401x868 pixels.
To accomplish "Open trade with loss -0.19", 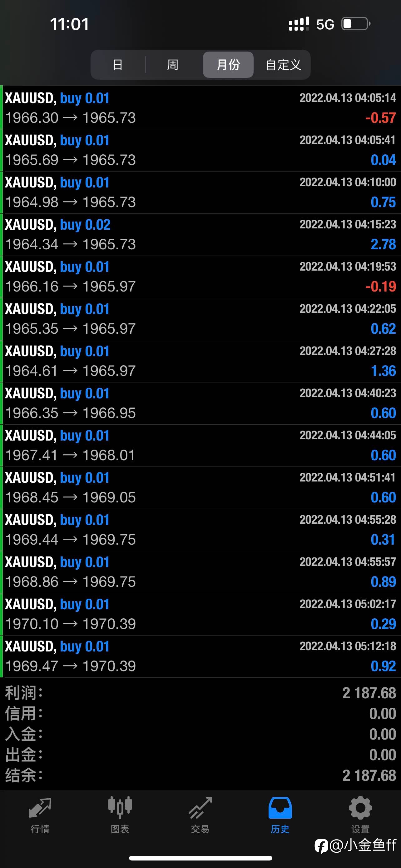I will coord(200,277).
